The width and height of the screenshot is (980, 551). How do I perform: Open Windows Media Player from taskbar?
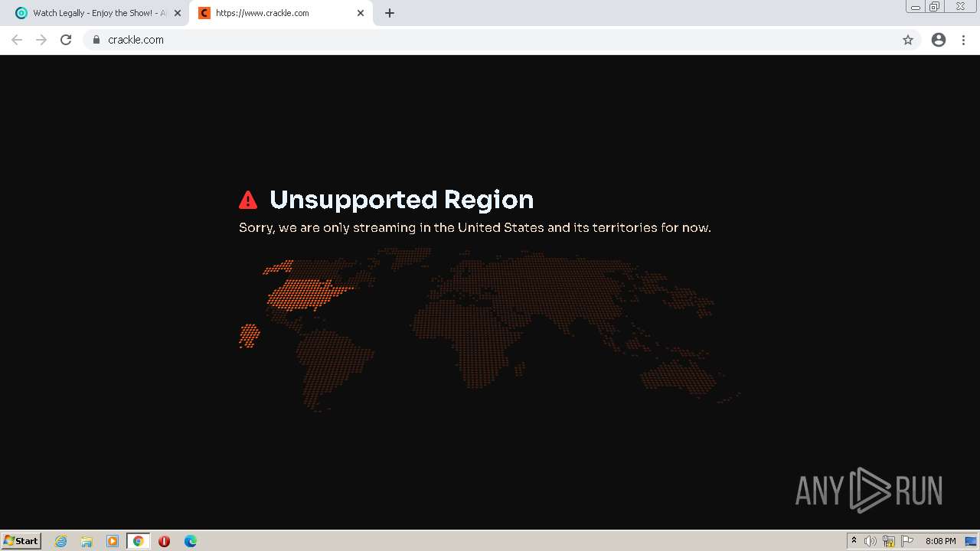pos(113,541)
